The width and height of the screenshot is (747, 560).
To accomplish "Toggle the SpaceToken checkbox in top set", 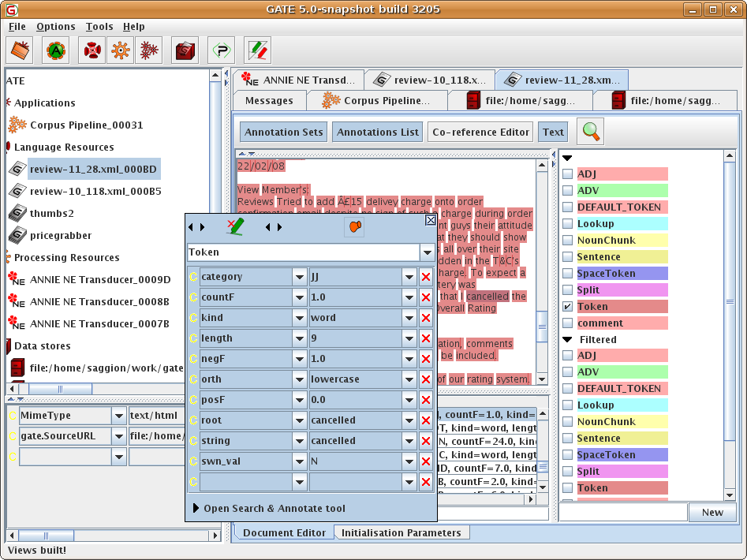I will (x=567, y=274).
